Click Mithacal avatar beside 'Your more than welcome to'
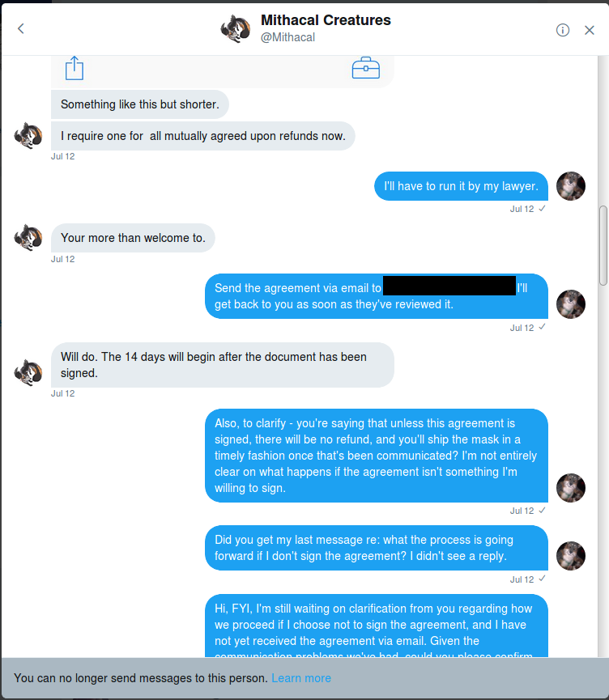The width and height of the screenshot is (609, 700). tap(28, 238)
